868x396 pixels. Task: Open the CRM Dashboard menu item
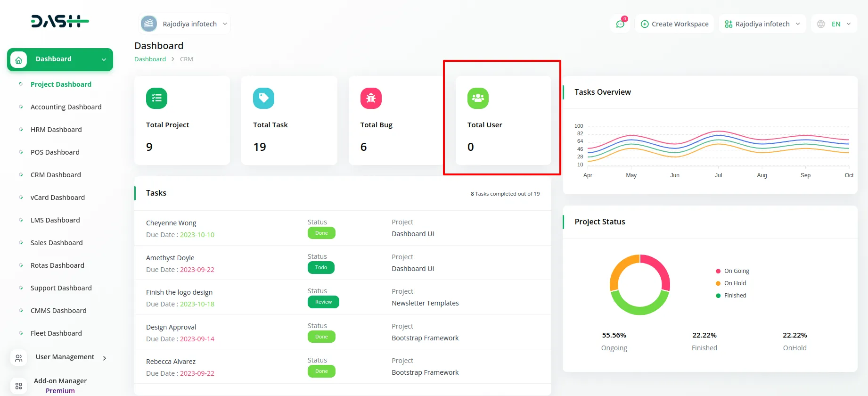point(56,175)
